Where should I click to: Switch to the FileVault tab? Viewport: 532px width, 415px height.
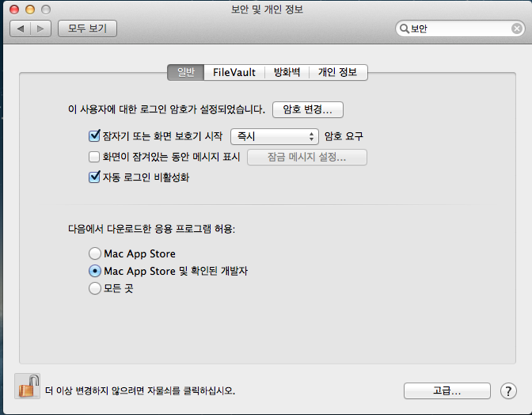click(234, 72)
